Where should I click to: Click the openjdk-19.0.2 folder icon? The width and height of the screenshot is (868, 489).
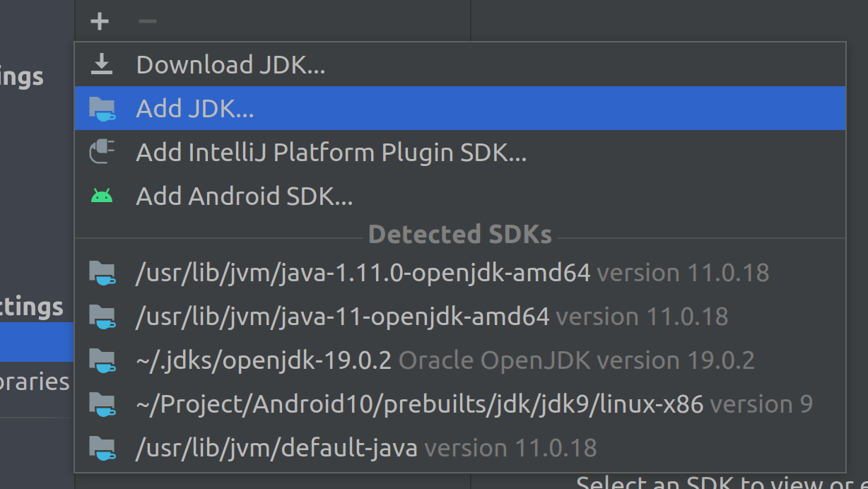tap(102, 360)
